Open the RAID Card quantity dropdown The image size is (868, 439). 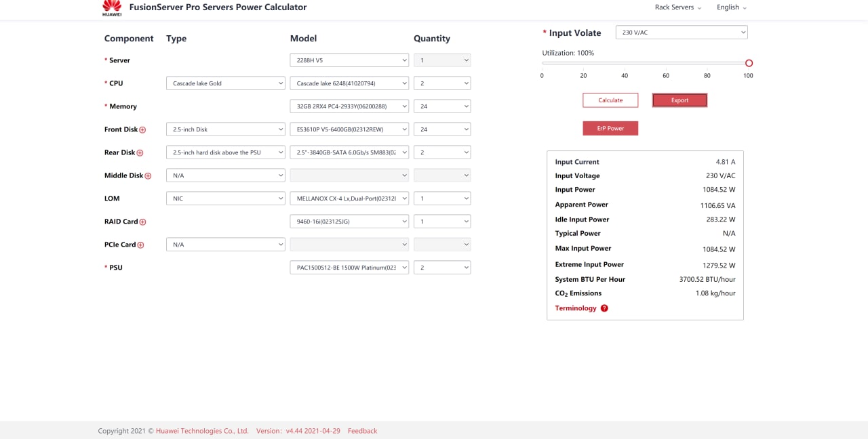pyautogui.click(x=442, y=222)
